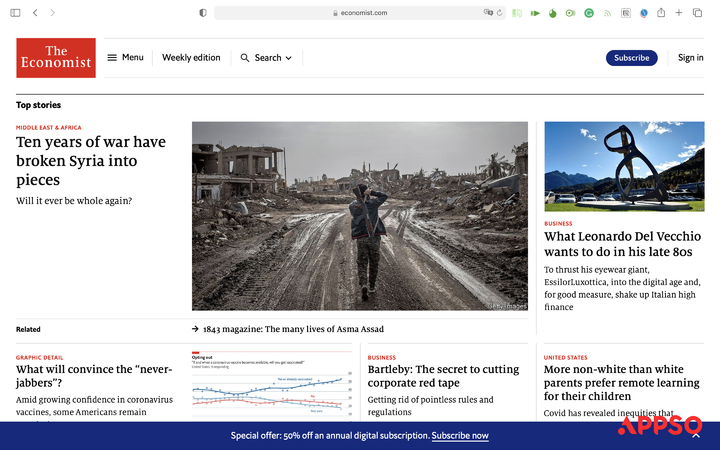Click the RSS feed extension icon
720x450 pixels.
tap(608, 13)
